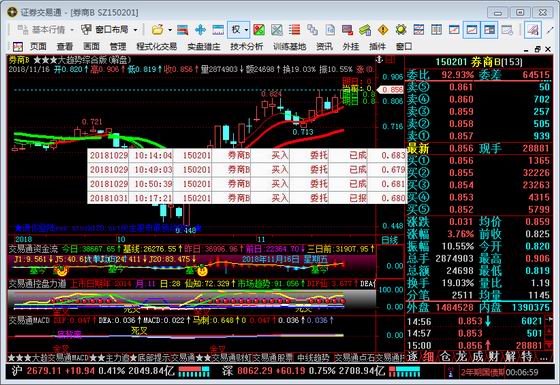Click the red-green diagonal split toolbar icon
560x385 pixels.
(x=259, y=30)
